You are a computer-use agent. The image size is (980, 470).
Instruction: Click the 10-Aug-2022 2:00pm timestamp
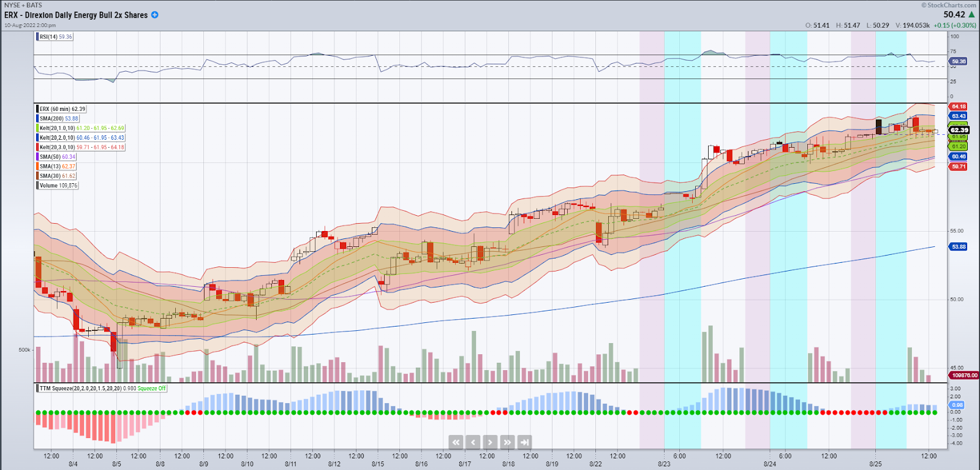click(x=30, y=25)
